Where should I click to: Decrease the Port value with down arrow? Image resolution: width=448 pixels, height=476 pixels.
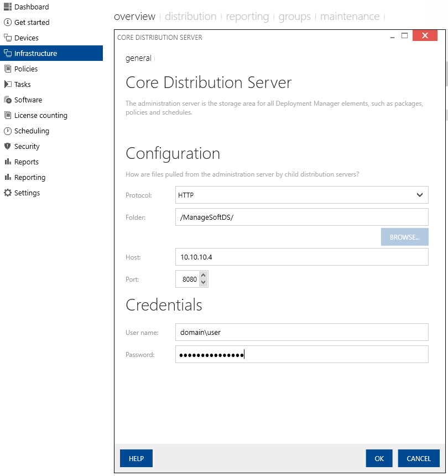pyautogui.click(x=203, y=283)
